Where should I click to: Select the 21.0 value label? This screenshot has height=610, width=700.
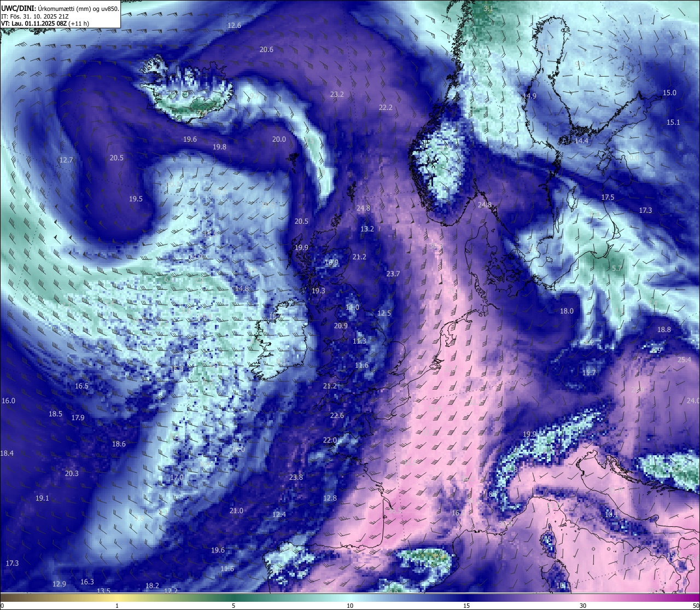coord(236,511)
